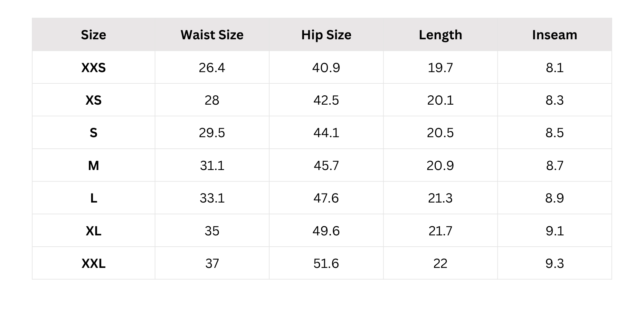Image resolution: width=644 pixels, height=322 pixels.
Task: Select length value 20.9 cell
Action: pos(440,166)
